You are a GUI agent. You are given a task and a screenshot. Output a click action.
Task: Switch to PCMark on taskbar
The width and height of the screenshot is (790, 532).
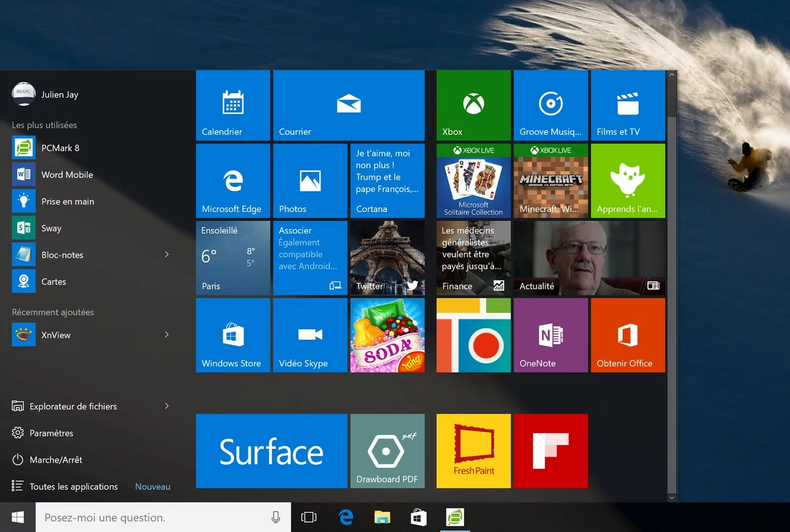[455, 518]
